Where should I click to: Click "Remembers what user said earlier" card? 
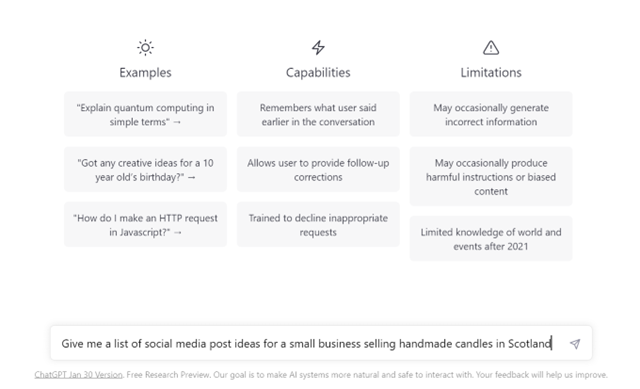tap(318, 114)
